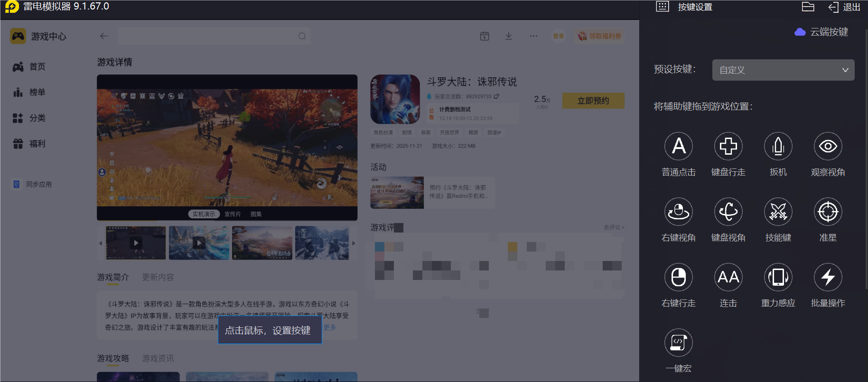The width and height of the screenshot is (868, 382).
Task: Switch to the 游戏资讯 tab
Action: 158,358
